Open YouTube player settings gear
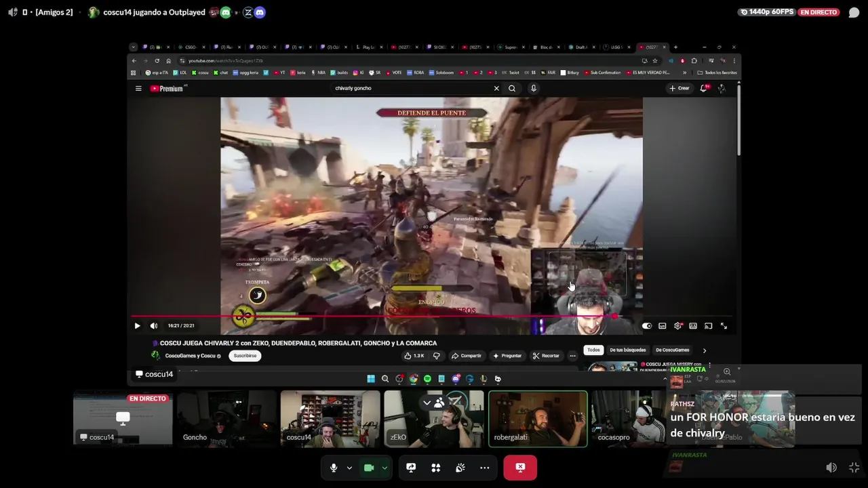The width and height of the screenshot is (868, 488). click(x=677, y=326)
